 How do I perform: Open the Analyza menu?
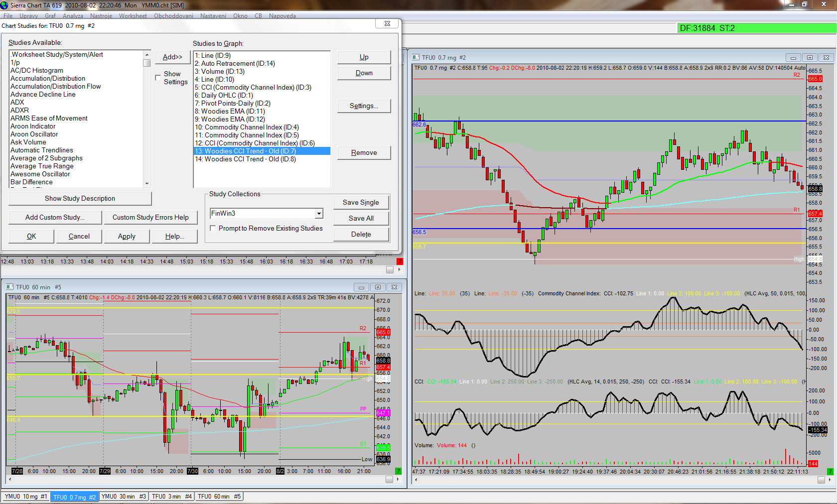[x=73, y=16]
